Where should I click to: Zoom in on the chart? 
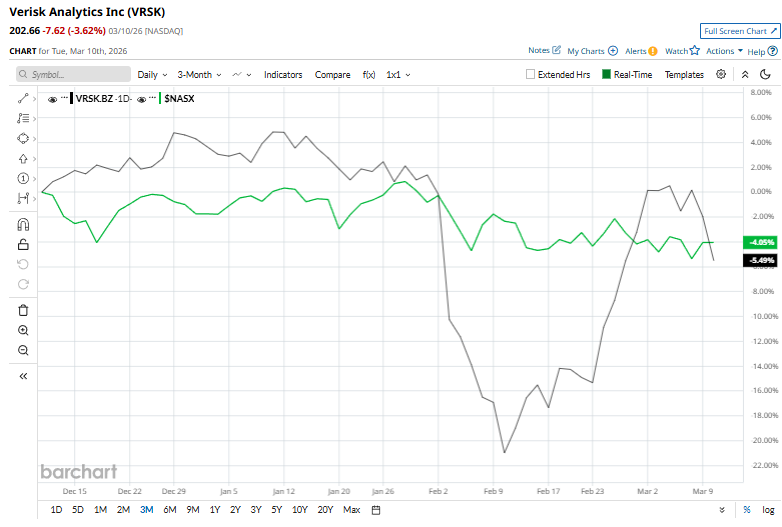pyautogui.click(x=23, y=330)
